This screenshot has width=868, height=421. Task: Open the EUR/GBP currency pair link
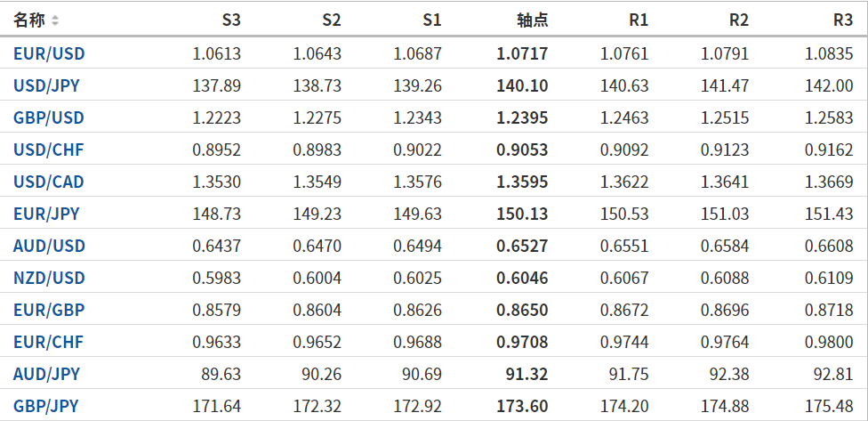point(49,311)
